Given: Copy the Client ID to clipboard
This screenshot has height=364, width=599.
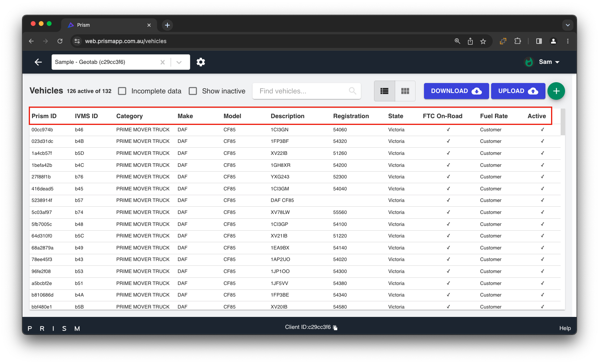Looking at the screenshot, I should click(x=335, y=328).
